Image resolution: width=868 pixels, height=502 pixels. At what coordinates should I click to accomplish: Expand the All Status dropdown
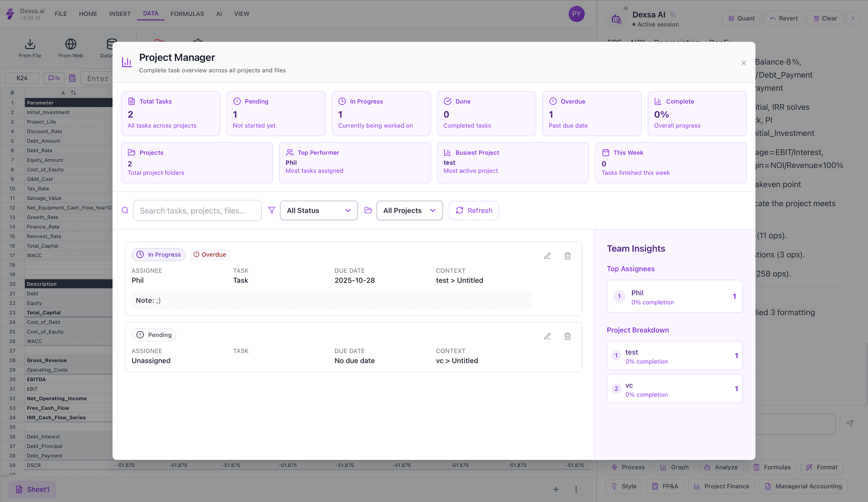coord(319,211)
